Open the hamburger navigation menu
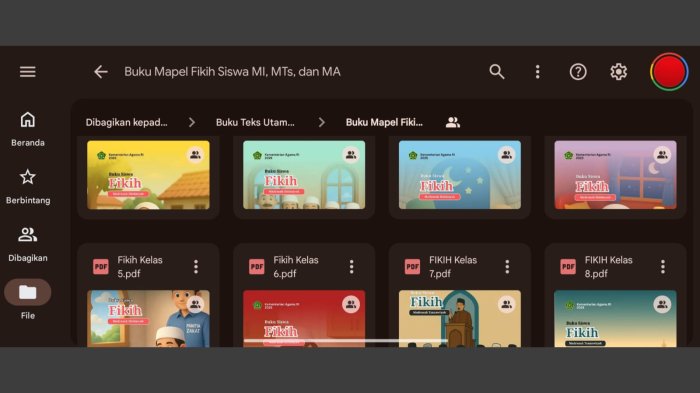The height and width of the screenshot is (393, 700). click(x=28, y=72)
